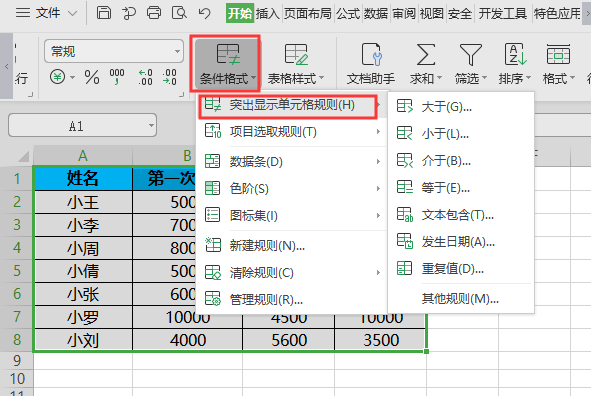The image size is (591, 396).
Task: Open the 数据 tab
Action: [376, 14]
